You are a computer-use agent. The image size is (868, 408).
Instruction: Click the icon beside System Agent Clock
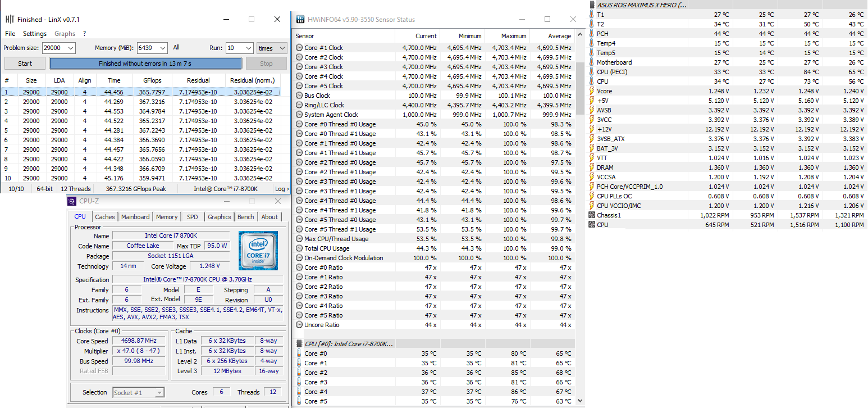[x=299, y=115]
